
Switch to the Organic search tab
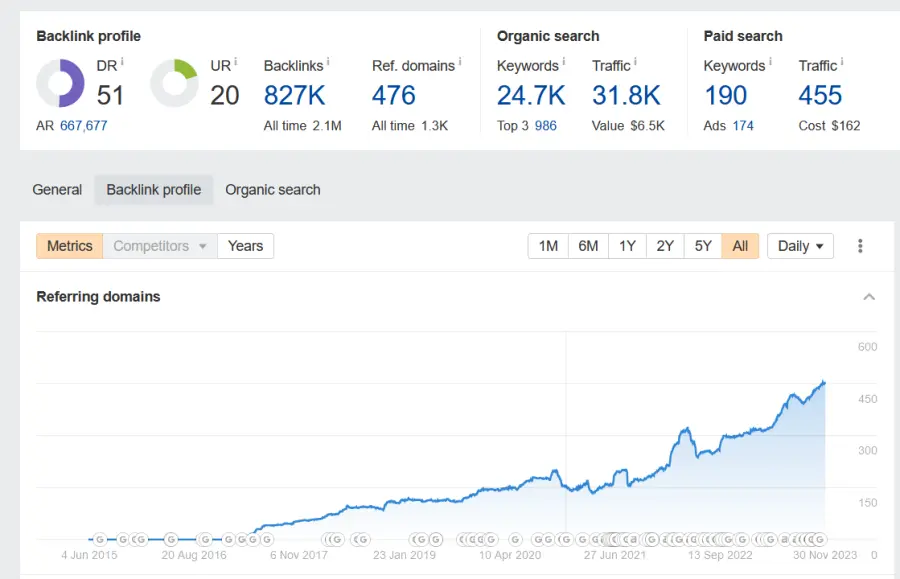click(273, 190)
